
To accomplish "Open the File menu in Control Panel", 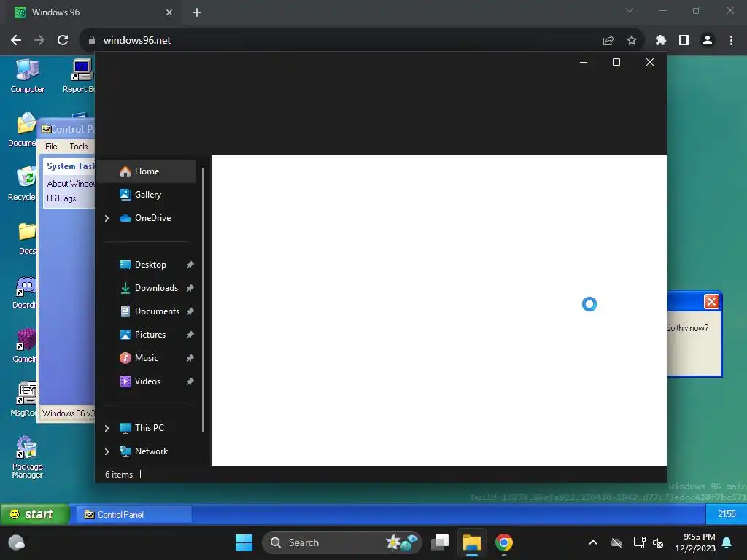I will (x=51, y=147).
